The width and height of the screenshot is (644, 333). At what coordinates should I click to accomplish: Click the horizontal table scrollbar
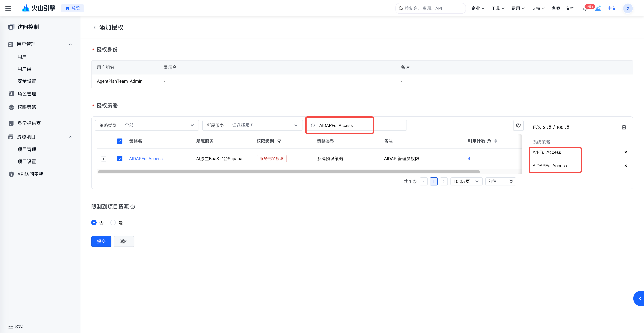(289, 172)
